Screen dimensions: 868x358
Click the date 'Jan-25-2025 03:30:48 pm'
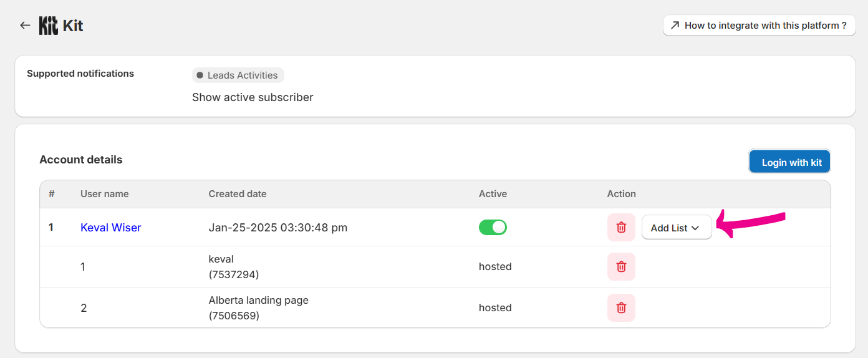(278, 228)
